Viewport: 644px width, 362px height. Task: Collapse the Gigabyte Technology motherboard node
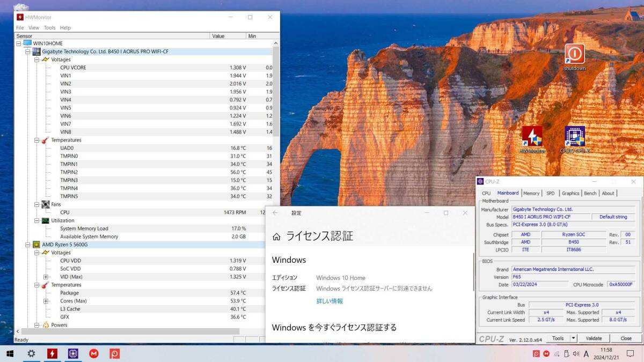tap(28, 51)
